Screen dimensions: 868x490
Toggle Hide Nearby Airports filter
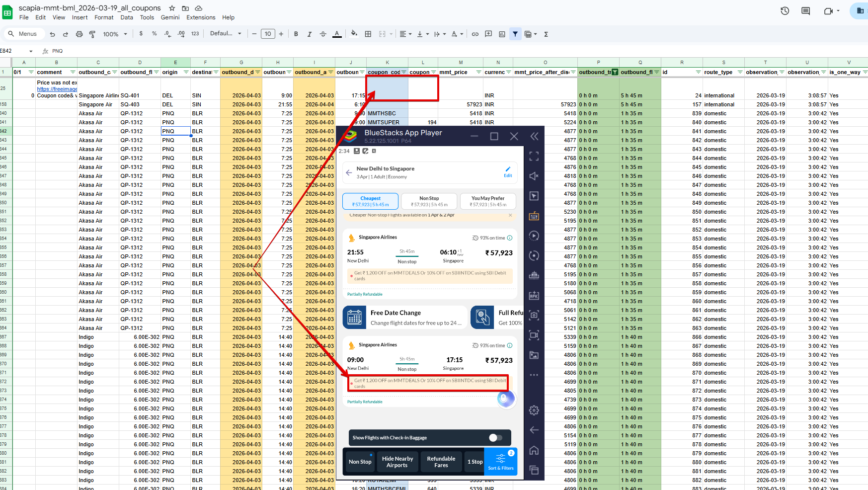tap(397, 462)
